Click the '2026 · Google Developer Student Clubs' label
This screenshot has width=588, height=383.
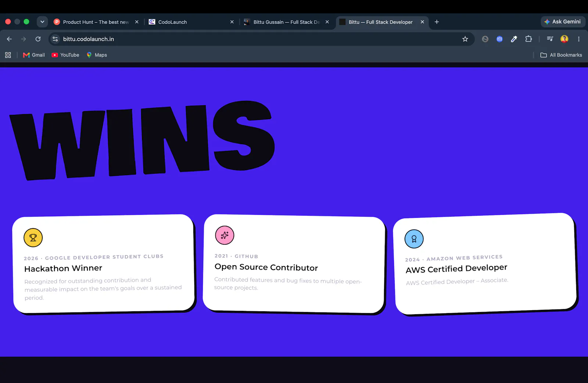pyautogui.click(x=94, y=257)
